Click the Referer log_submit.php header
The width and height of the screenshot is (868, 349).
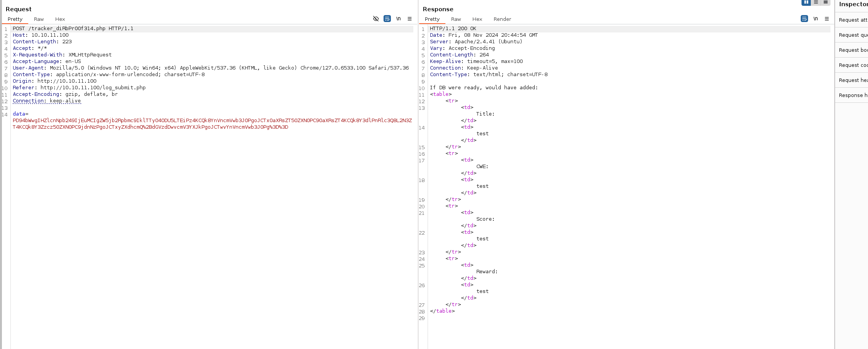[x=79, y=88]
